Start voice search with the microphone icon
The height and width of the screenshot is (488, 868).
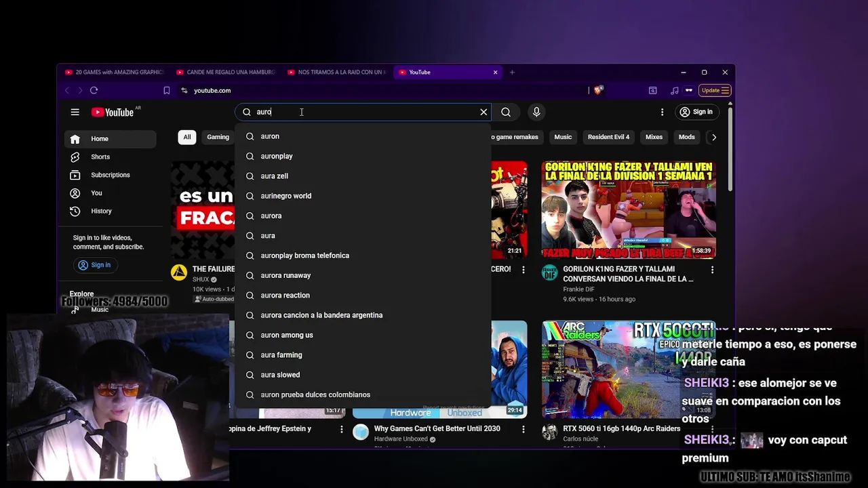coord(536,112)
